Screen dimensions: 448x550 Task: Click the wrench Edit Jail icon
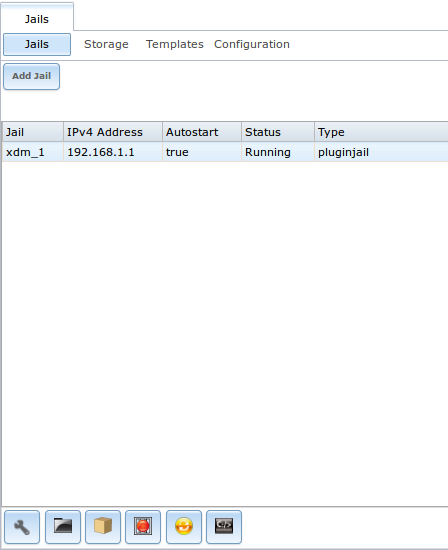pos(22,527)
